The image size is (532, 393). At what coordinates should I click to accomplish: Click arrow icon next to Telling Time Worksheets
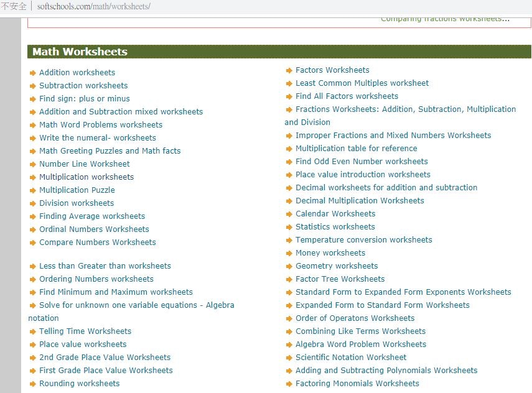33,331
